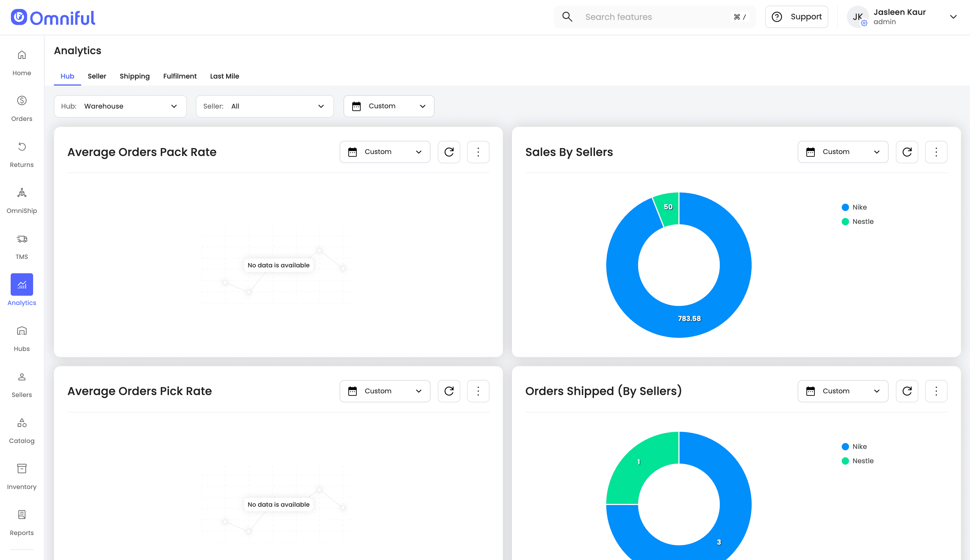Click the JK user avatar
Screen dimensions: 970x560
[x=858, y=17]
